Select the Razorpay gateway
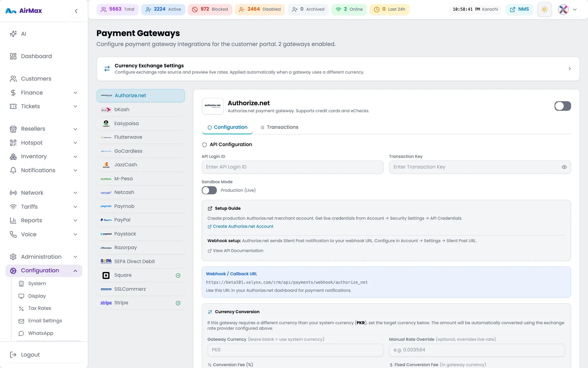This screenshot has height=368, width=588. click(x=140, y=248)
